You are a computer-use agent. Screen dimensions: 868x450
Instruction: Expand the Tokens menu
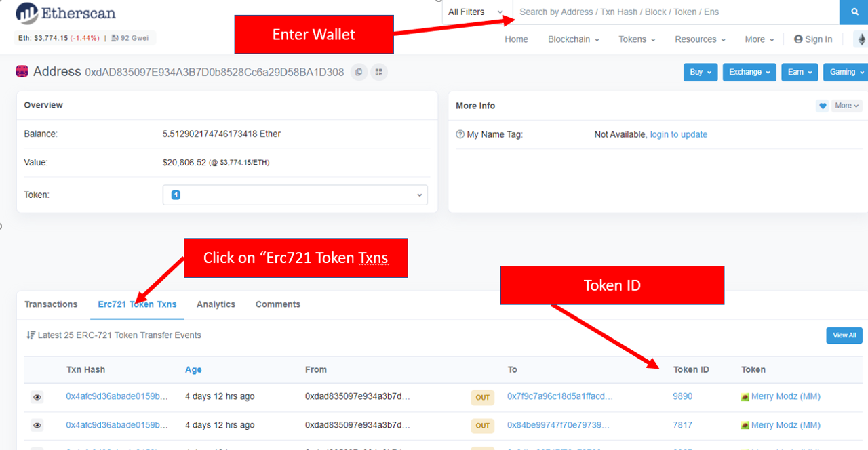[x=637, y=39]
